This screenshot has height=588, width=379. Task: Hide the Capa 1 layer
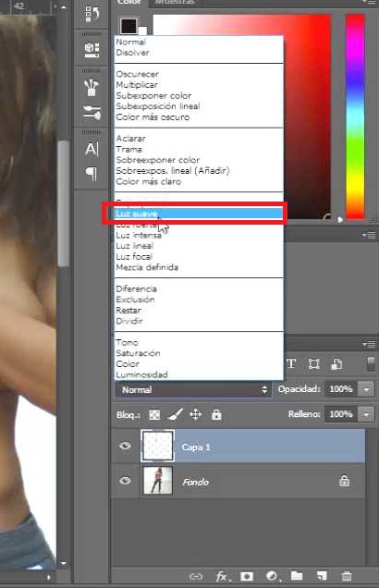click(x=125, y=446)
